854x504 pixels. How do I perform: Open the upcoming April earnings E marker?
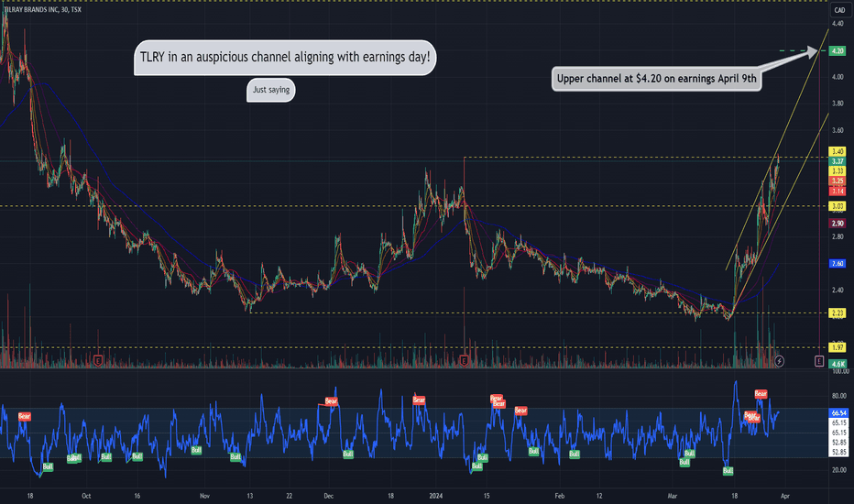pos(819,361)
